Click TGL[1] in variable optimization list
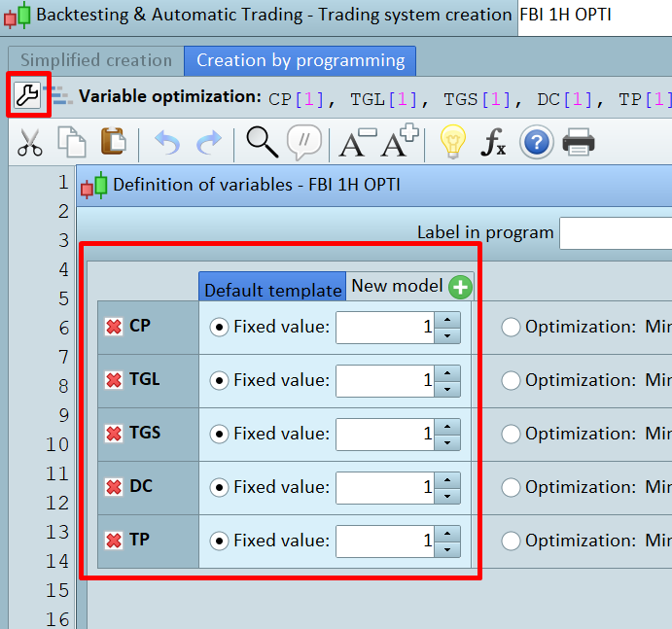 (x=383, y=100)
